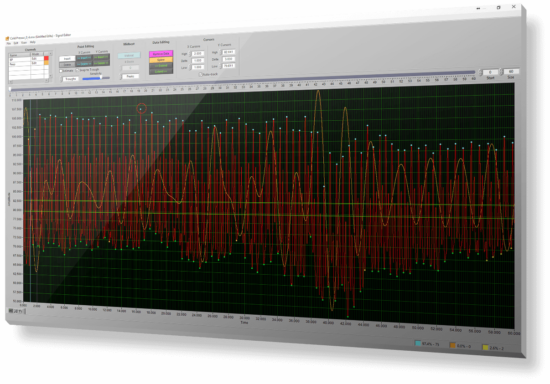Click the orange legend swatch at bottom

tap(452, 346)
